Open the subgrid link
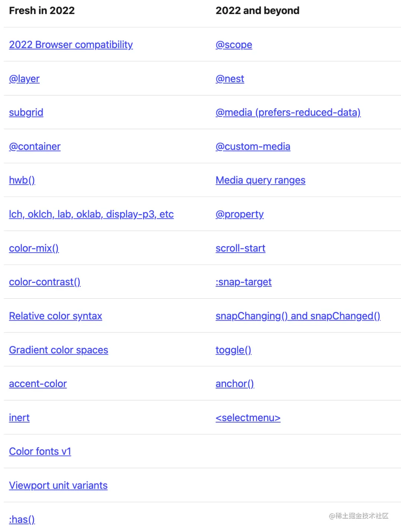This screenshot has height=532, width=401. (x=26, y=112)
